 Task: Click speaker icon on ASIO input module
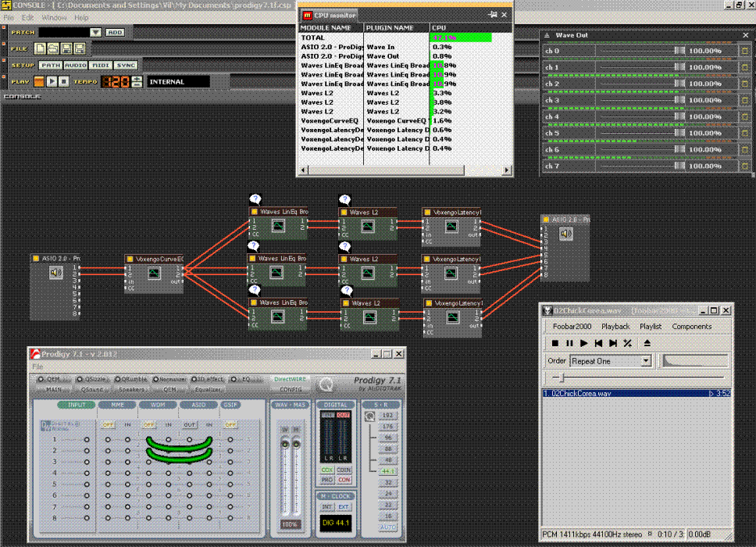click(56, 273)
